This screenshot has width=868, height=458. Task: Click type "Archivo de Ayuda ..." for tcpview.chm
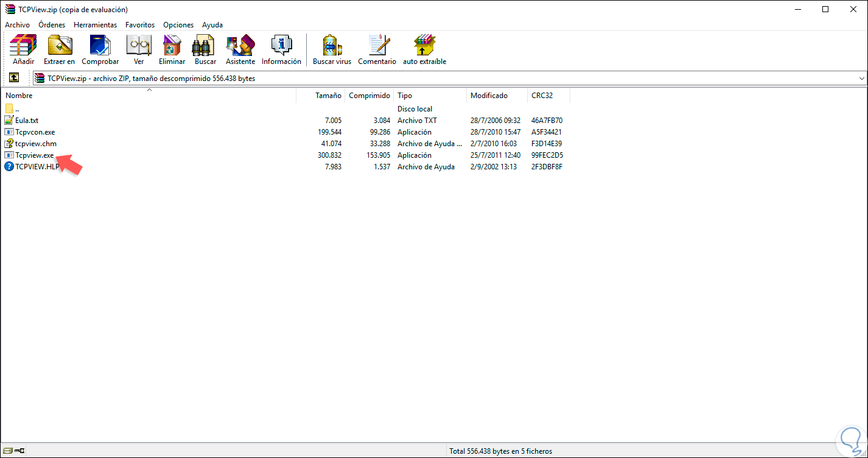(430, 144)
